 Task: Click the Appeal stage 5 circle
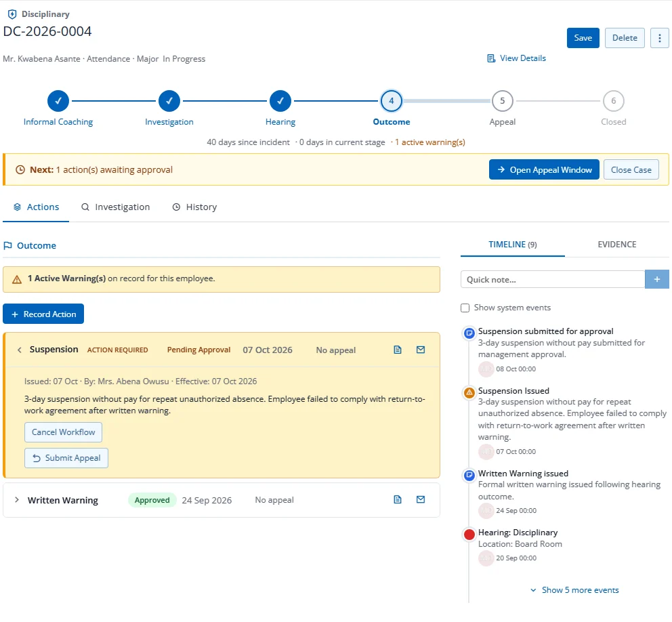tap(502, 101)
